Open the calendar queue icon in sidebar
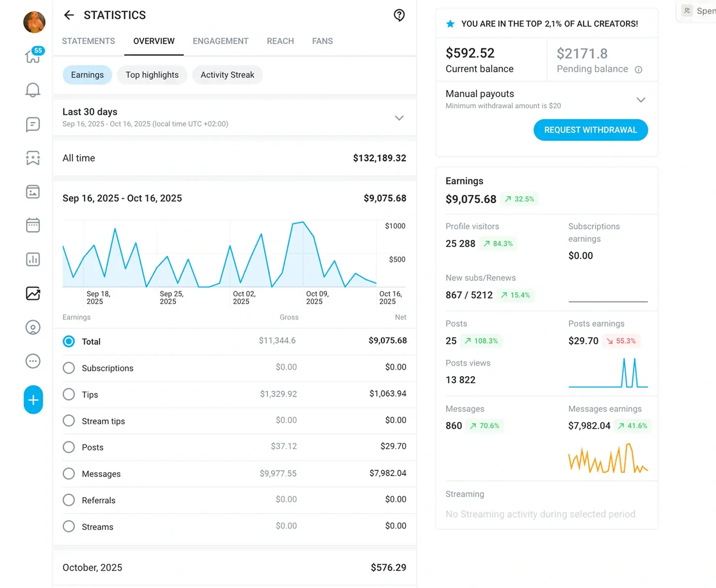716x588 pixels. click(33, 225)
